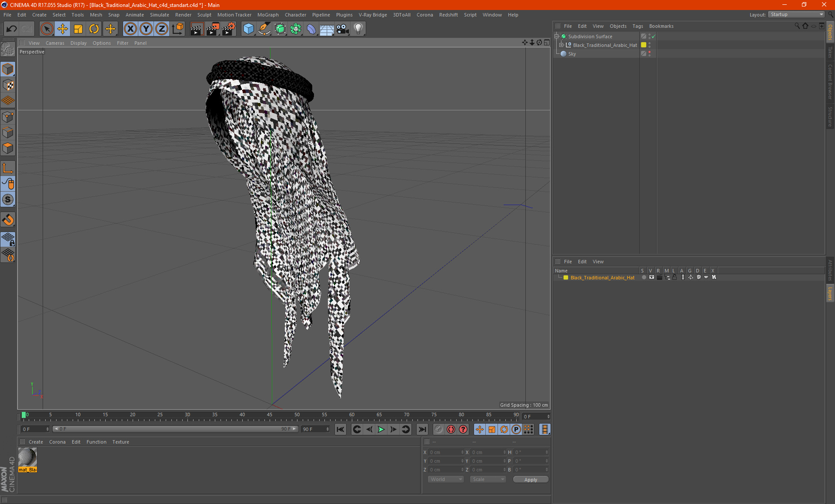Open the Content Browser side tab
Viewport: 835px width, 504px height.
pyautogui.click(x=830, y=82)
